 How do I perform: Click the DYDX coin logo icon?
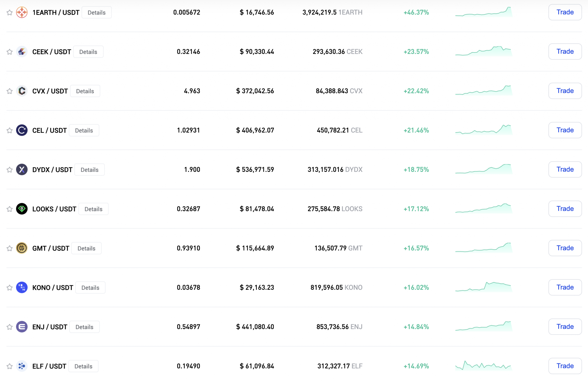click(22, 170)
